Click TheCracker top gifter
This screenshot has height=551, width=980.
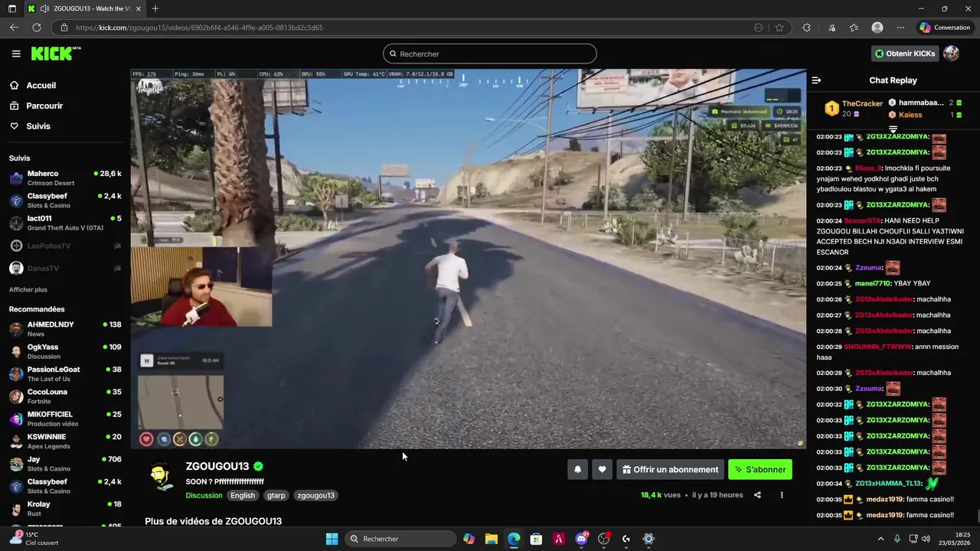(862, 103)
